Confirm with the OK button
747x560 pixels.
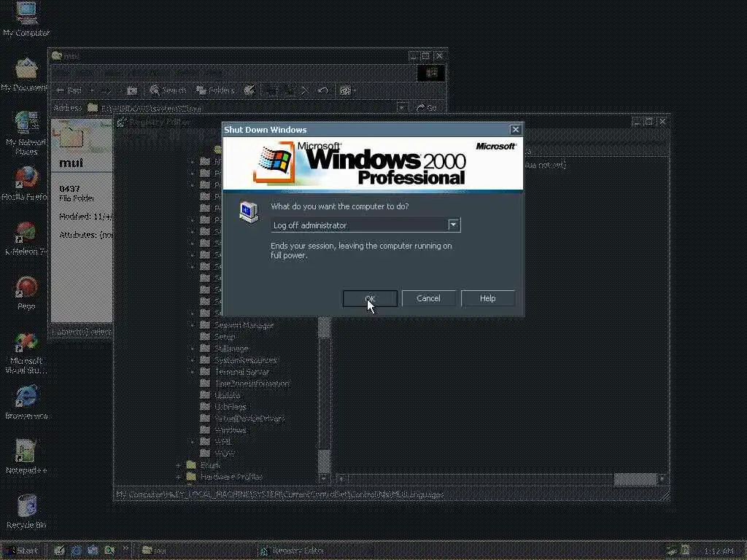point(370,298)
